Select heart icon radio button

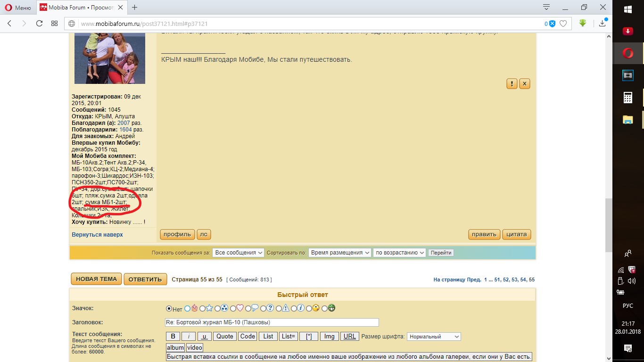coord(233,309)
